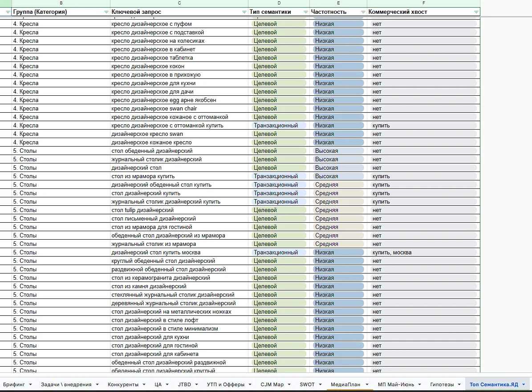The image size is (532, 392).
Task: Select '4. Кресла' cell in 'кресло дизайнерское с пуфом' row
Action: 61,24
